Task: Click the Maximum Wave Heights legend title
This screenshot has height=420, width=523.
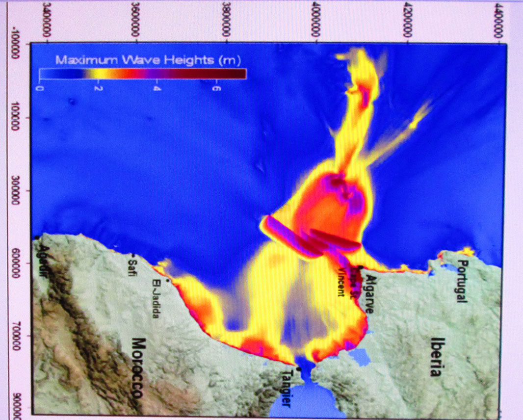Action: (148, 60)
